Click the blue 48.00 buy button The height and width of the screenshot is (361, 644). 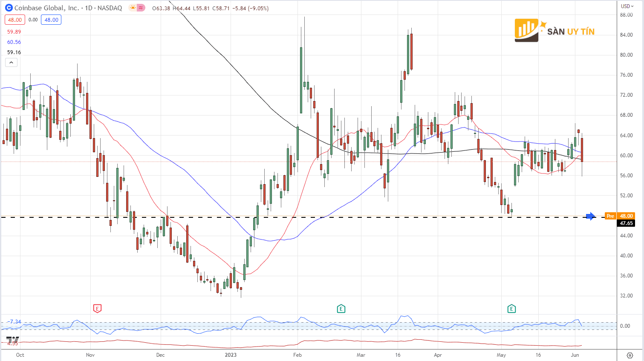[x=51, y=20]
